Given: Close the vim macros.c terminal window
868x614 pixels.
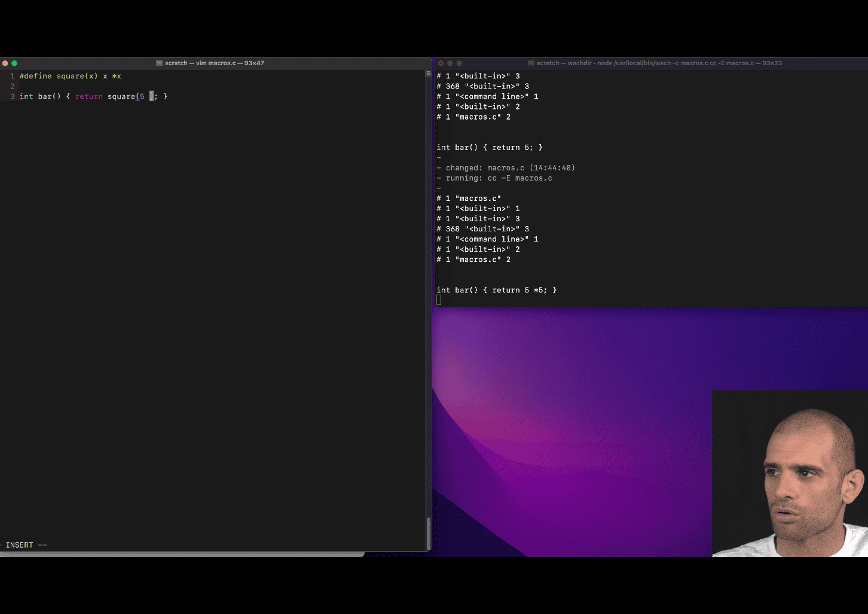Looking at the screenshot, I should point(5,63).
